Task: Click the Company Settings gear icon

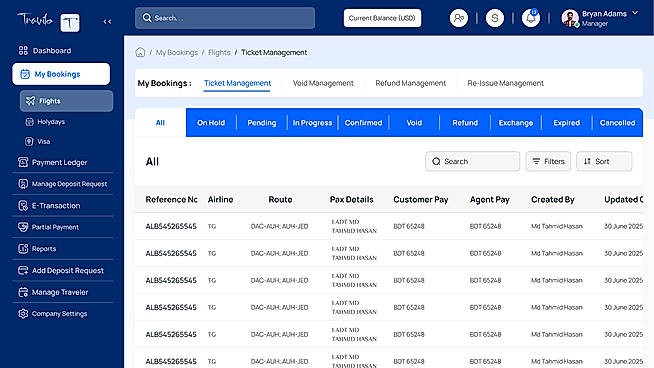Action: click(x=23, y=313)
